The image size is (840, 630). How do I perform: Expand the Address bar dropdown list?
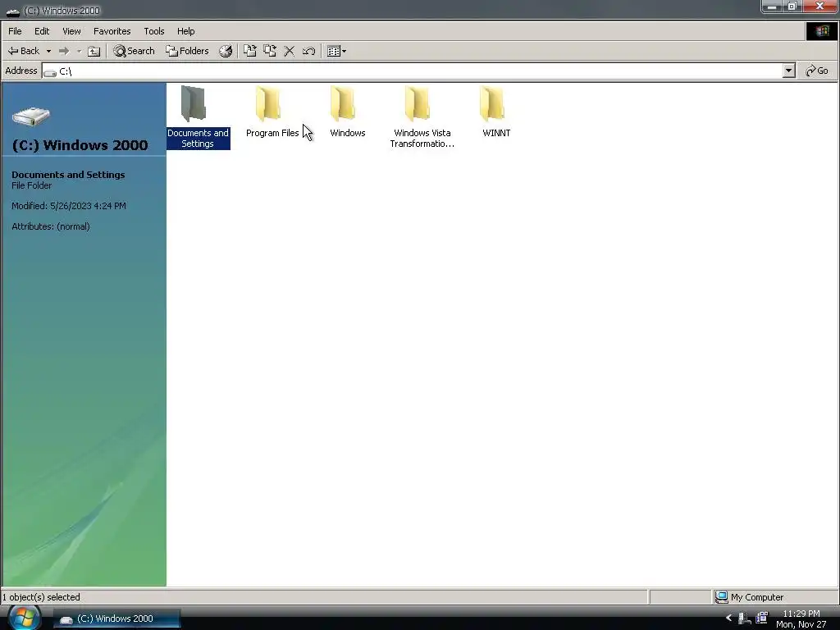coord(788,71)
